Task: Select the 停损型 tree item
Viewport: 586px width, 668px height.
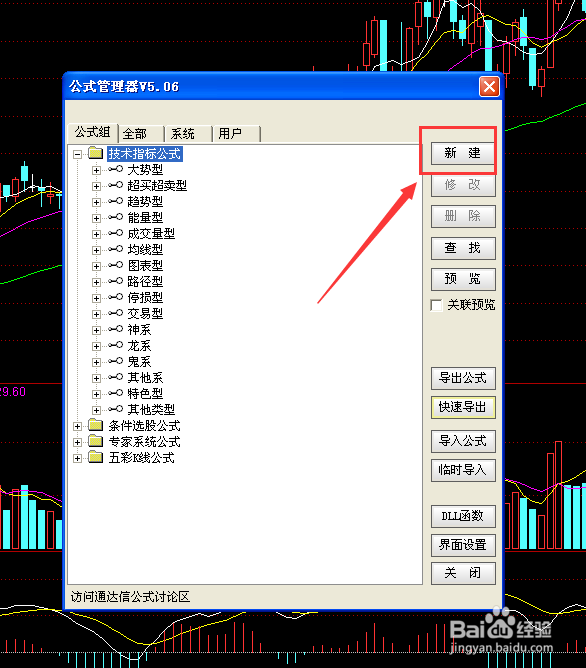Action: pyautogui.click(x=145, y=298)
